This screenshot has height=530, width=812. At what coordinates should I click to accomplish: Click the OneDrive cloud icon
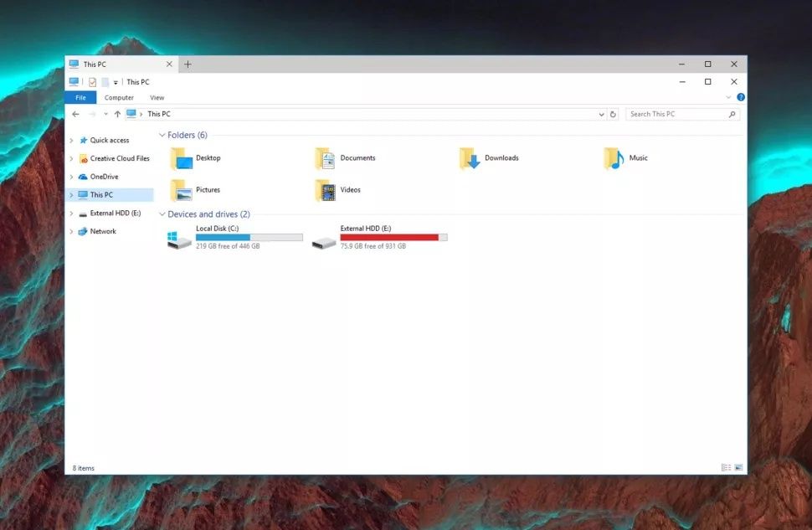pyautogui.click(x=83, y=177)
